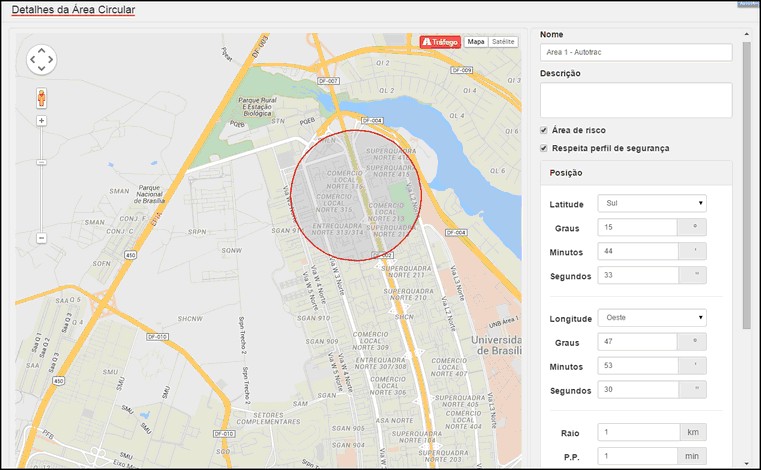The height and width of the screenshot is (470, 761).
Task: Click the min unit label beside P.P.
Action: [692, 456]
